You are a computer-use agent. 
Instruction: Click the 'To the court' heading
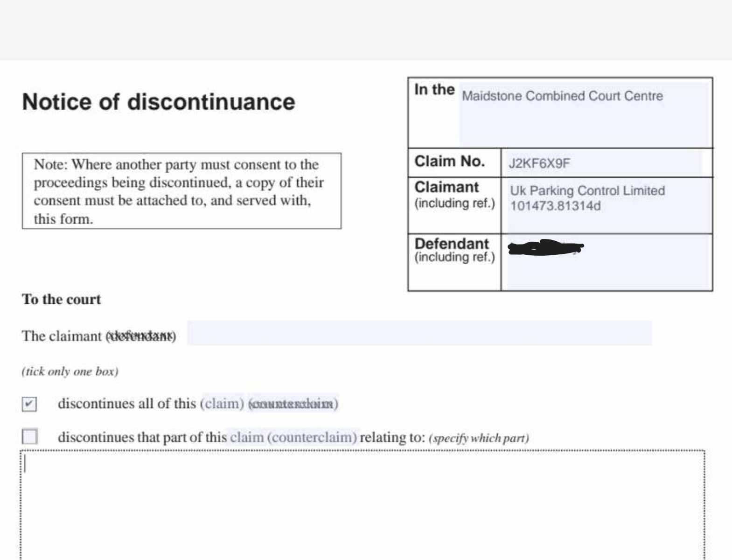point(61,299)
